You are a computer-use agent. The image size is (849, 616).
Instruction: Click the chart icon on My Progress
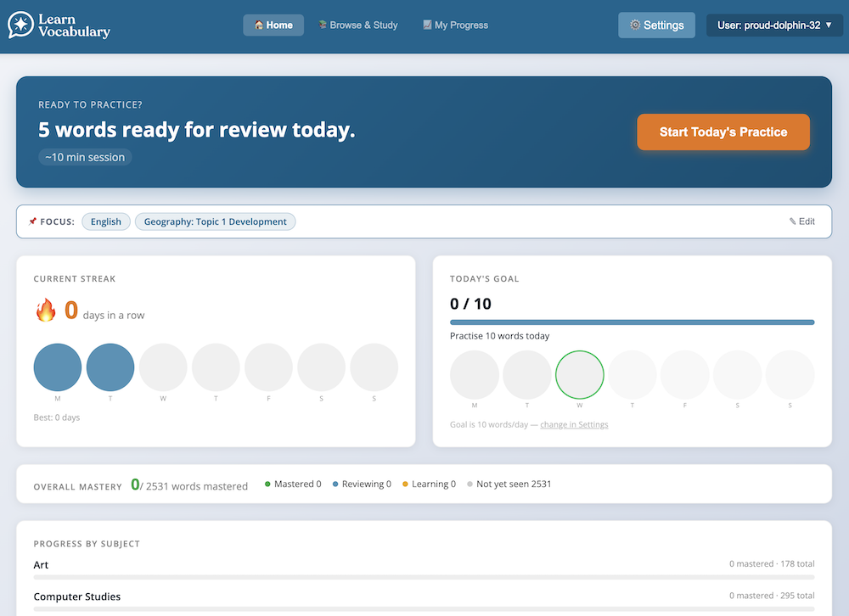427,25
